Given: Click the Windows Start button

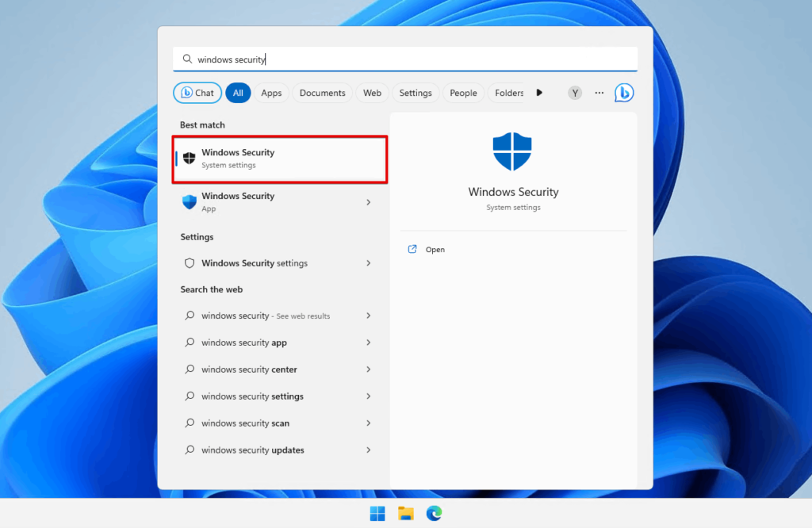Looking at the screenshot, I should (x=377, y=514).
